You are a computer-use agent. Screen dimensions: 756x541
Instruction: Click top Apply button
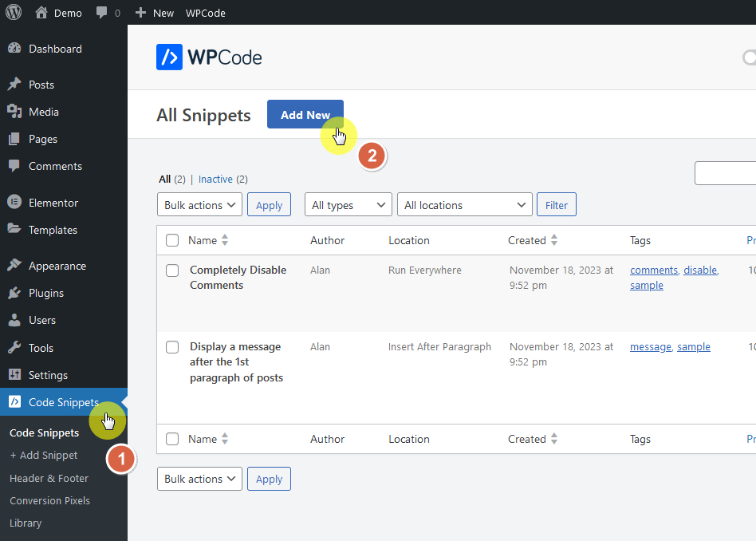[x=269, y=204]
